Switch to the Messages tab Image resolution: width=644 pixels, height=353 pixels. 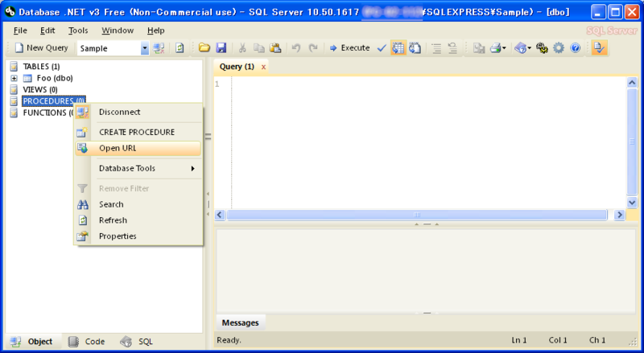pyautogui.click(x=240, y=323)
